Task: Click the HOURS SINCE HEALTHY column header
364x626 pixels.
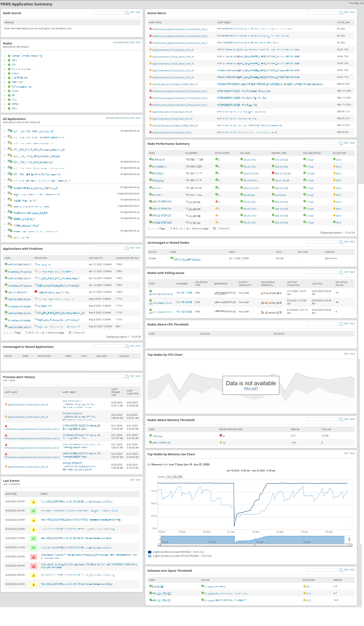Action: tap(127, 258)
